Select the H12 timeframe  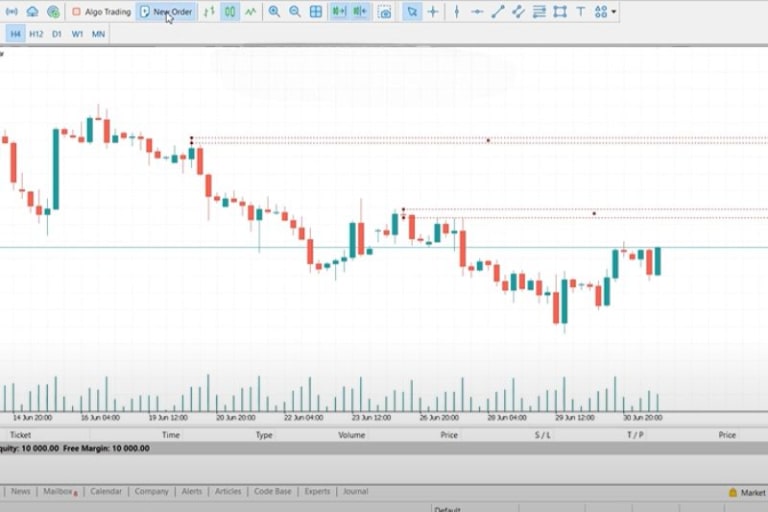pos(36,33)
